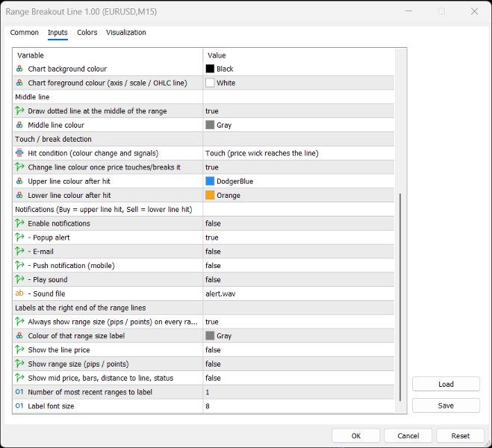This screenshot has height=448, width=492.
Task: Go to the Visualization tab
Action: 126,32
